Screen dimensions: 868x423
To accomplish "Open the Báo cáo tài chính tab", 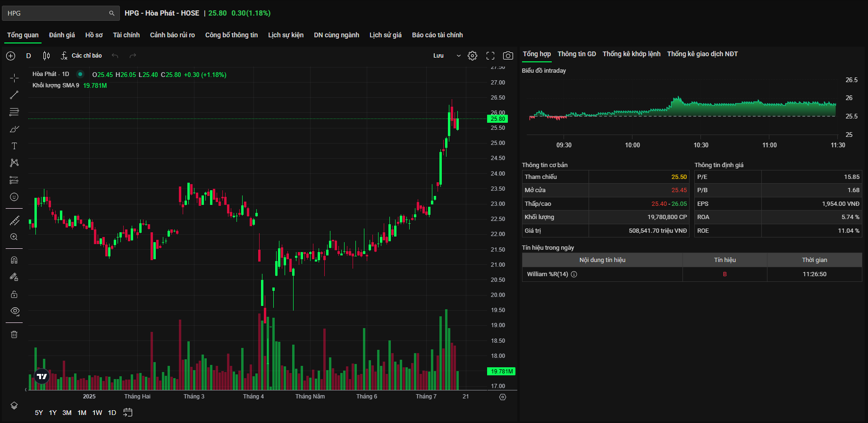I will pyautogui.click(x=438, y=35).
